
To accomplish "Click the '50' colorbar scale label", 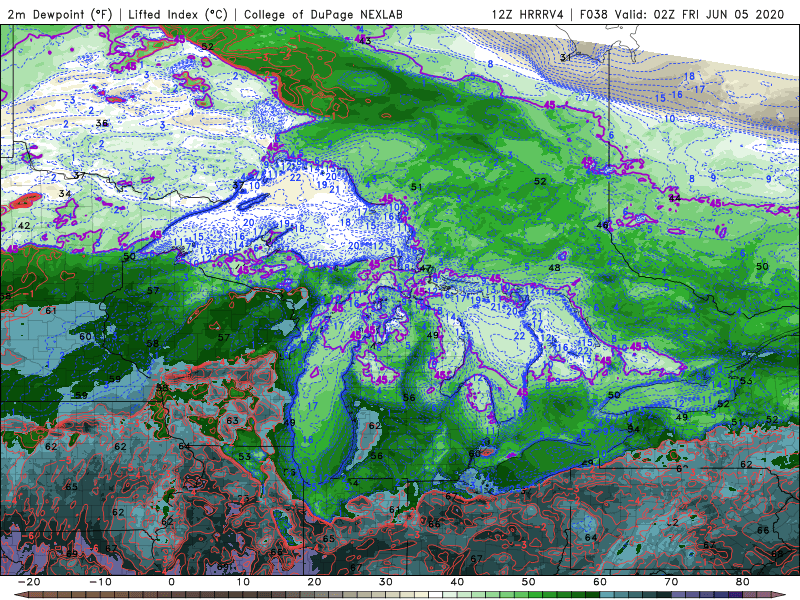I will pos(529,582).
